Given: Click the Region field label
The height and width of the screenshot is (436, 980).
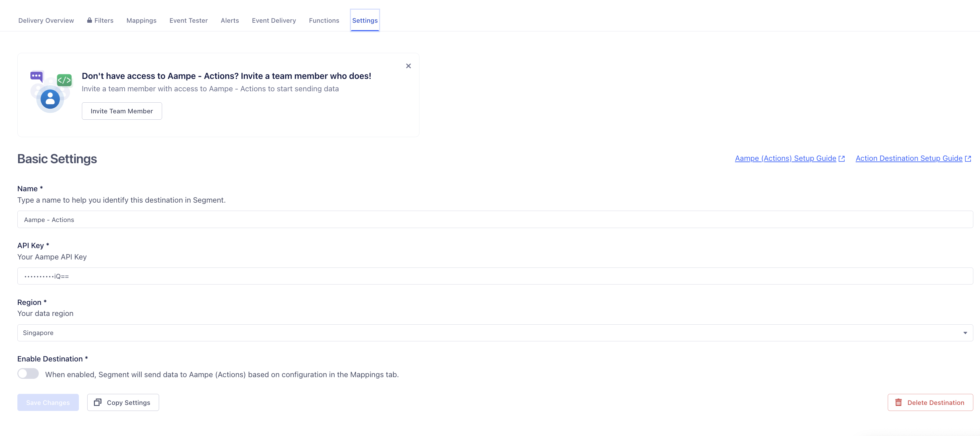Looking at the screenshot, I should [32, 302].
